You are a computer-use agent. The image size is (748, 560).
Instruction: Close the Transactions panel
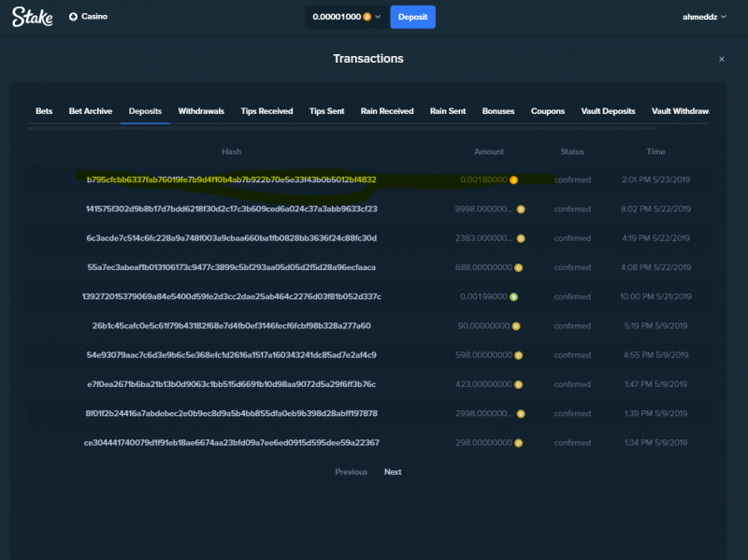pyautogui.click(x=721, y=59)
